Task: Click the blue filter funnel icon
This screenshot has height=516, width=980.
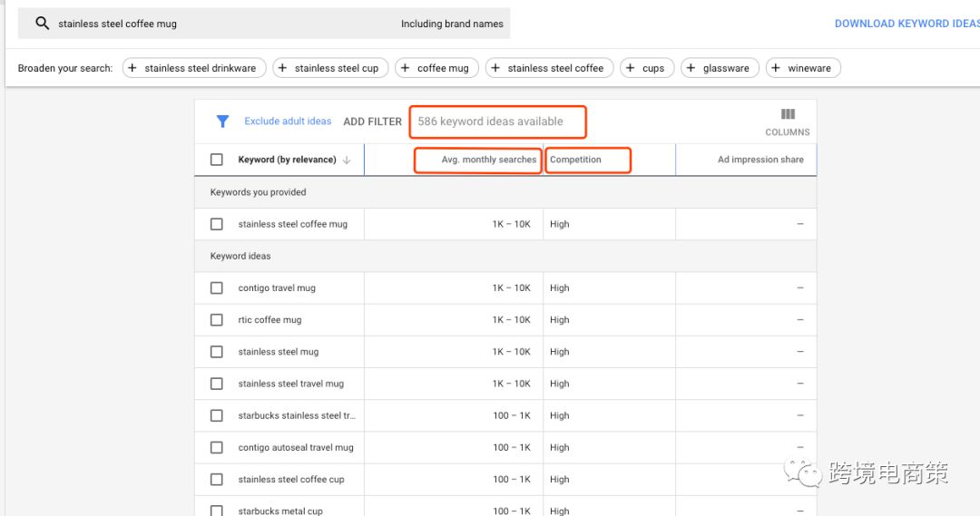Action: click(x=222, y=122)
